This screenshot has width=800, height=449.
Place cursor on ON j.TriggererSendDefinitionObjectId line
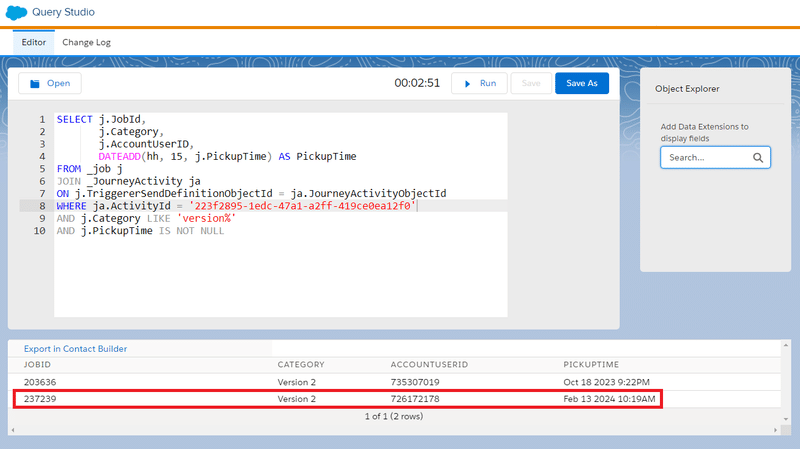tap(251, 194)
